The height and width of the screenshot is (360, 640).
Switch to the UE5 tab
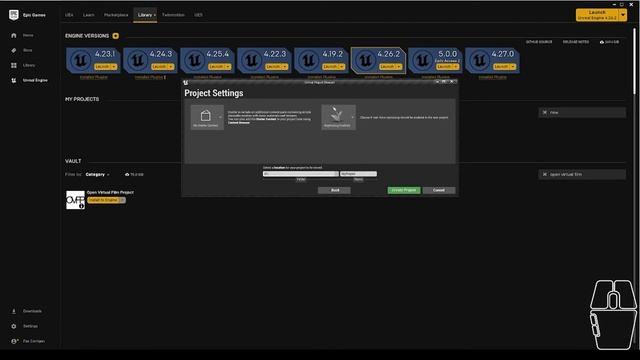[198, 15]
